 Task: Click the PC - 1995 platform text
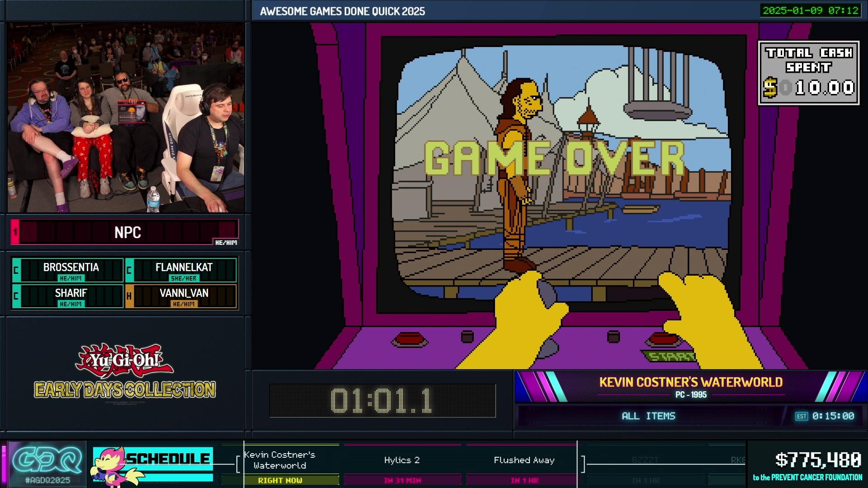(x=691, y=395)
